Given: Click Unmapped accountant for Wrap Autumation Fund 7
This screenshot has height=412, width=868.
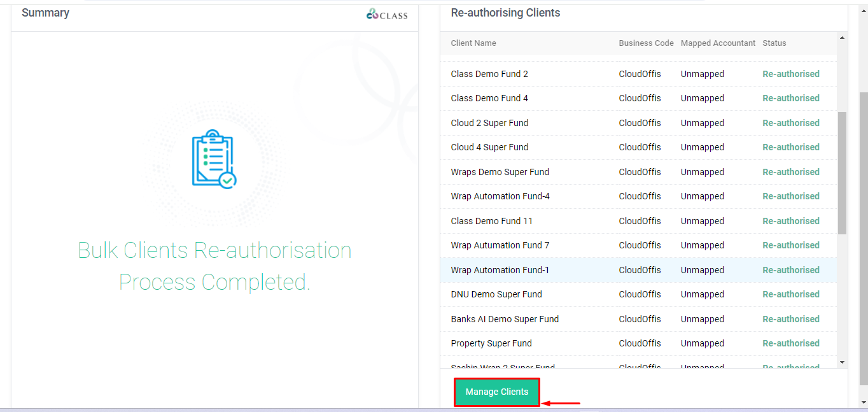Looking at the screenshot, I should click(x=703, y=245).
